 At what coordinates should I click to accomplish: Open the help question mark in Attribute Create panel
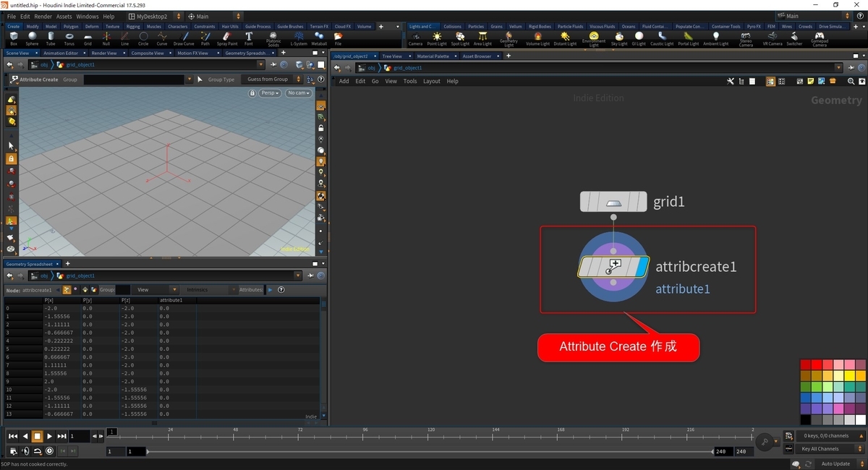pos(321,80)
